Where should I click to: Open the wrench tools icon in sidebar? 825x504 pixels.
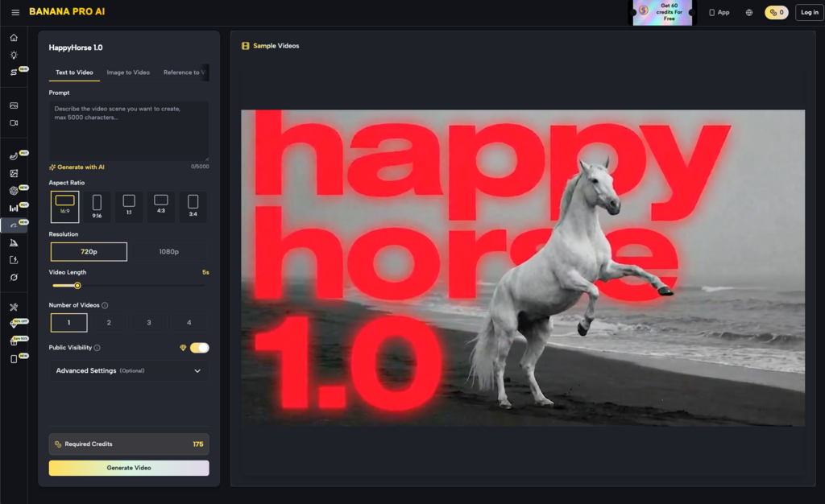click(x=14, y=307)
